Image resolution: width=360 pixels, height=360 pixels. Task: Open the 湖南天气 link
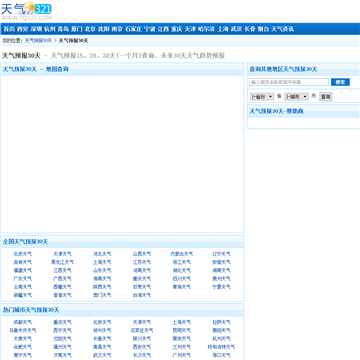pyautogui.click(x=221, y=270)
